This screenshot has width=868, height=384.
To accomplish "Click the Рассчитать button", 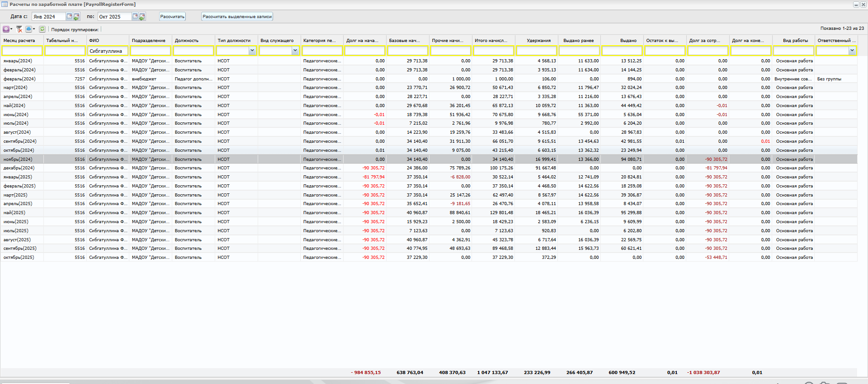I will 172,17.
